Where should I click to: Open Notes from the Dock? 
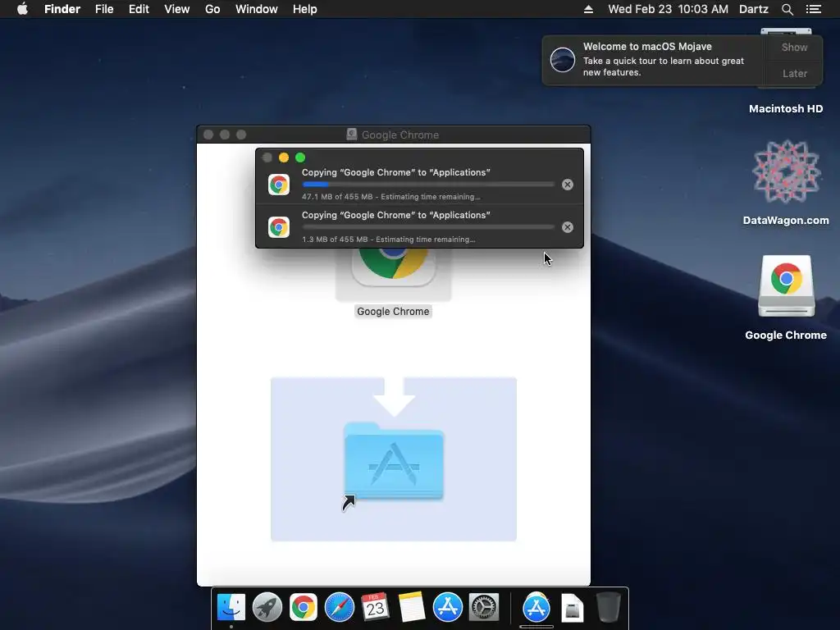tap(412, 608)
